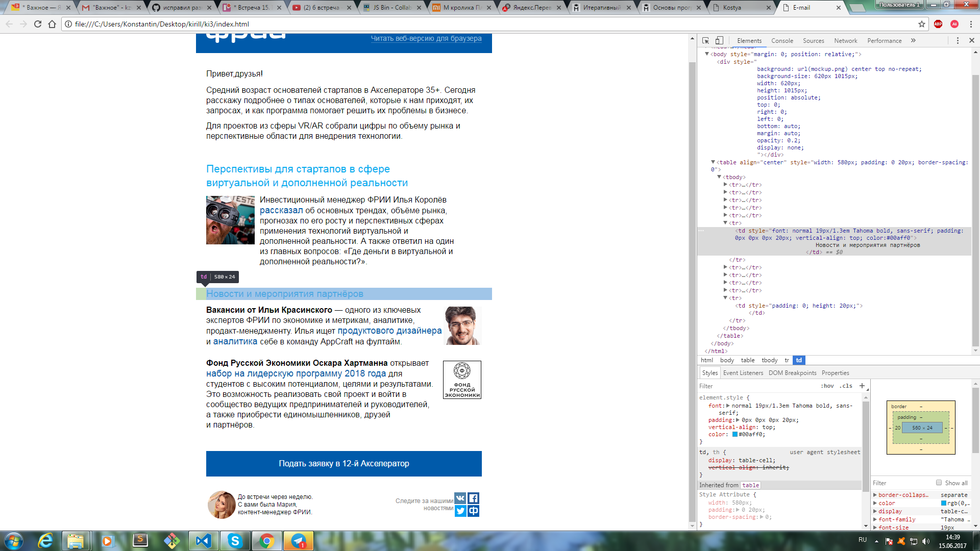Switch to the Sources tab

[x=813, y=41]
